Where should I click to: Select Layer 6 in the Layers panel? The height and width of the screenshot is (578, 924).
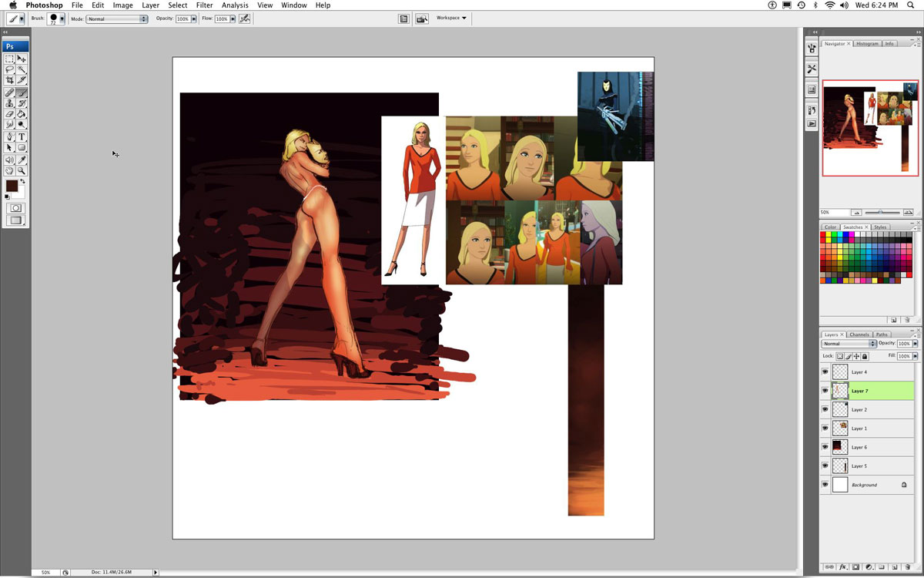pos(859,447)
